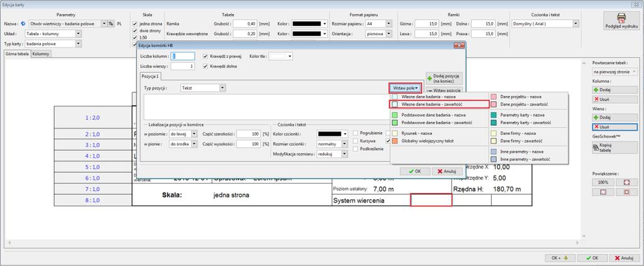Viewport: 644px width, 266px height.
Task: Switch to Górna tabela tab
Action: (17, 54)
